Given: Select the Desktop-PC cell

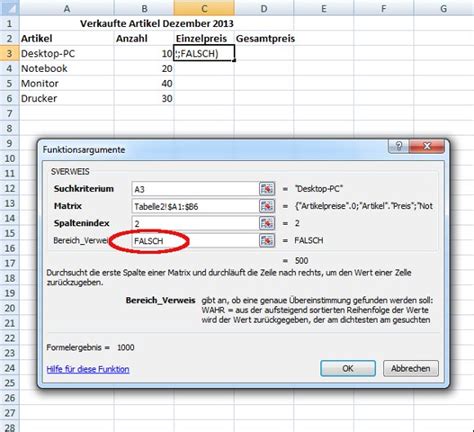Looking at the screenshot, I should click(x=67, y=53).
